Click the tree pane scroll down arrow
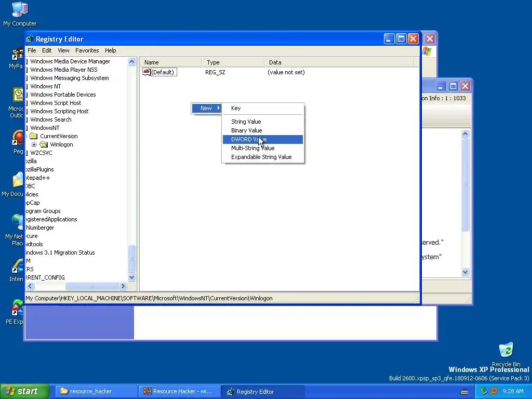 pyautogui.click(x=131, y=277)
